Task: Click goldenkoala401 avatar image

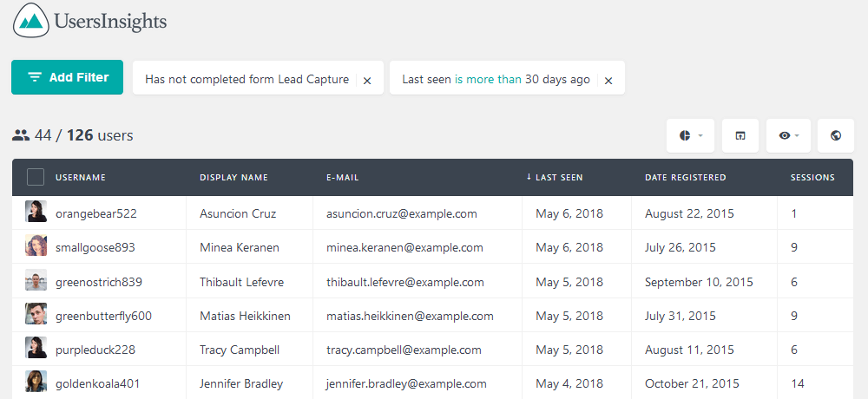Action: pos(36,382)
